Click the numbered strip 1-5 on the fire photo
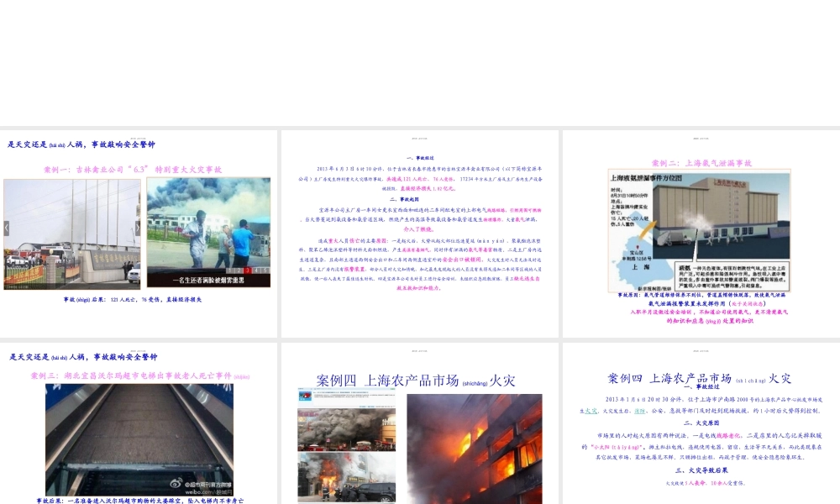 248,270
